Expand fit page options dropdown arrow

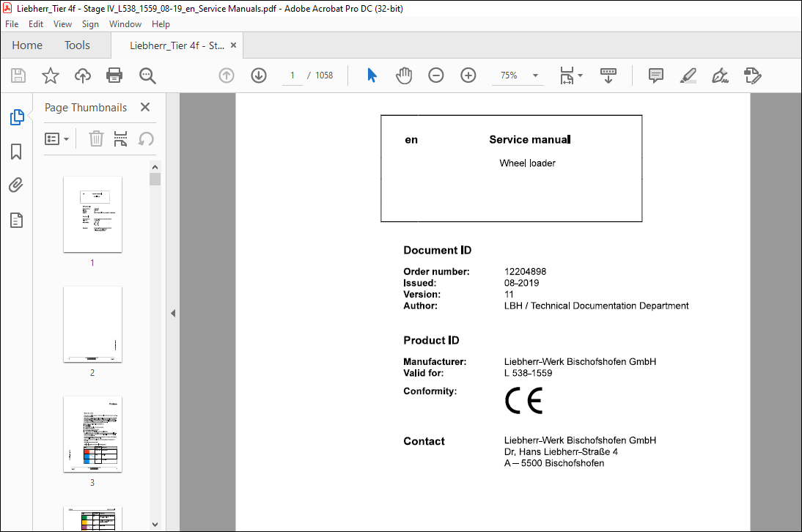pos(580,75)
